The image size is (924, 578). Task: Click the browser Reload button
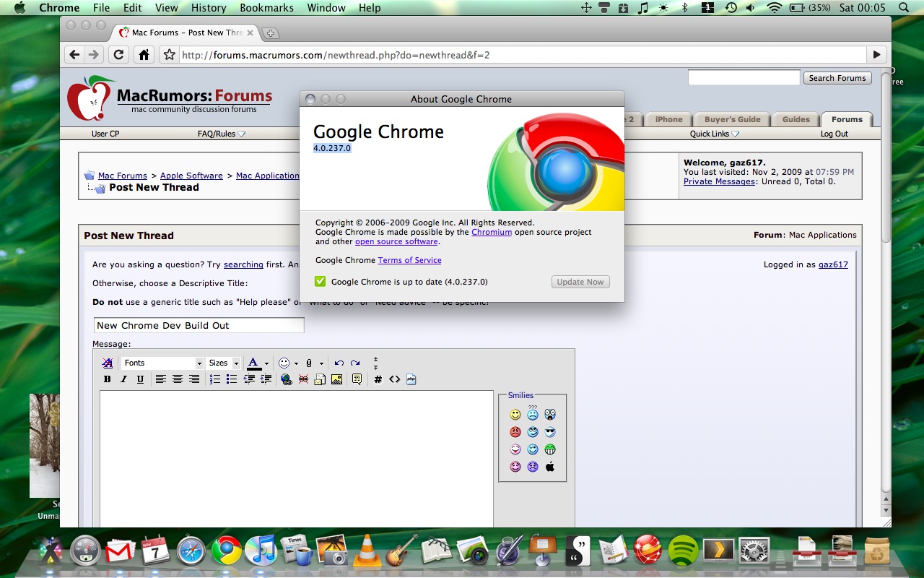click(x=118, y=55)
